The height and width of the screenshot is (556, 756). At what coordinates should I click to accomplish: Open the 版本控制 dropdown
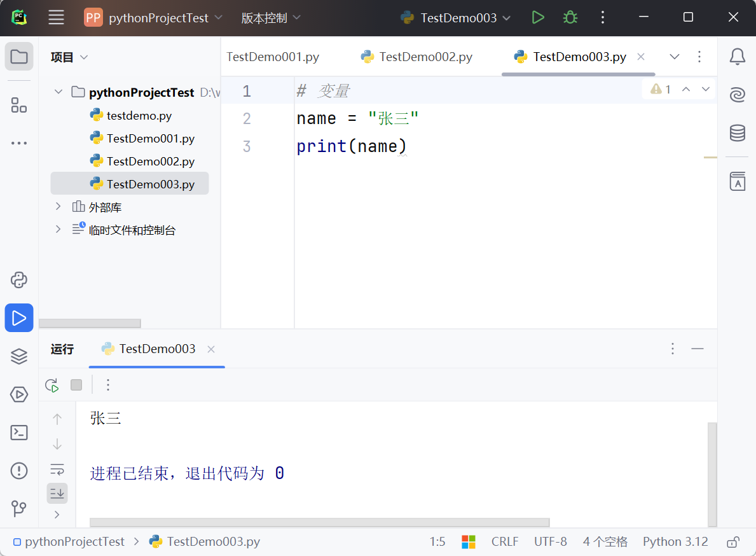(271, 18)
